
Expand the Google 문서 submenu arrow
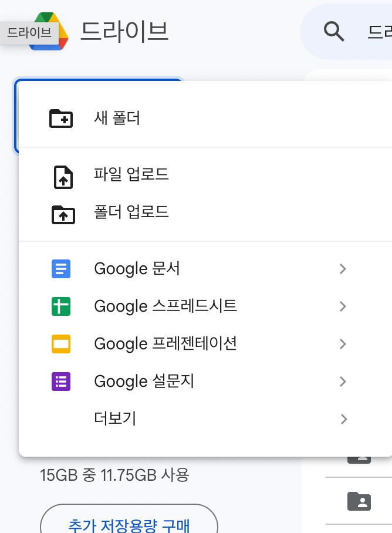pyautogui.click(x=343, y=269)
